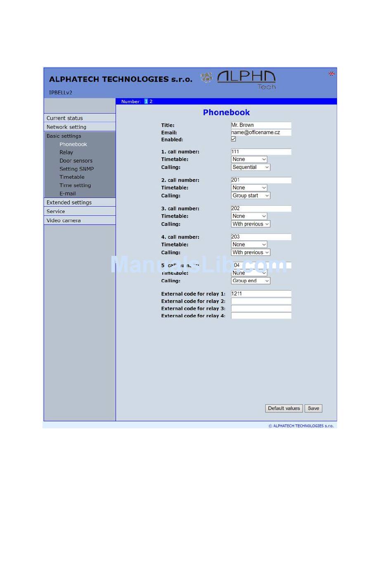The height and width of the screenshot is (574, 392).
Task: Go to Time setting submenu entry
Action: point(75,185)
